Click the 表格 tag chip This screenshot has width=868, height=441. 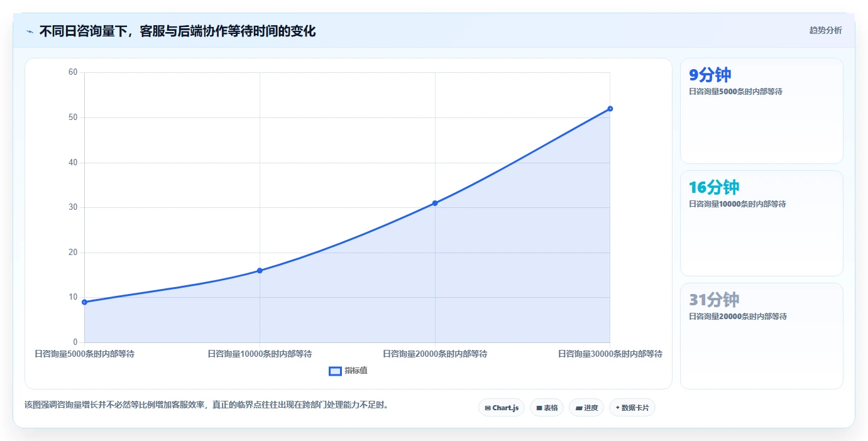point(547,408)
